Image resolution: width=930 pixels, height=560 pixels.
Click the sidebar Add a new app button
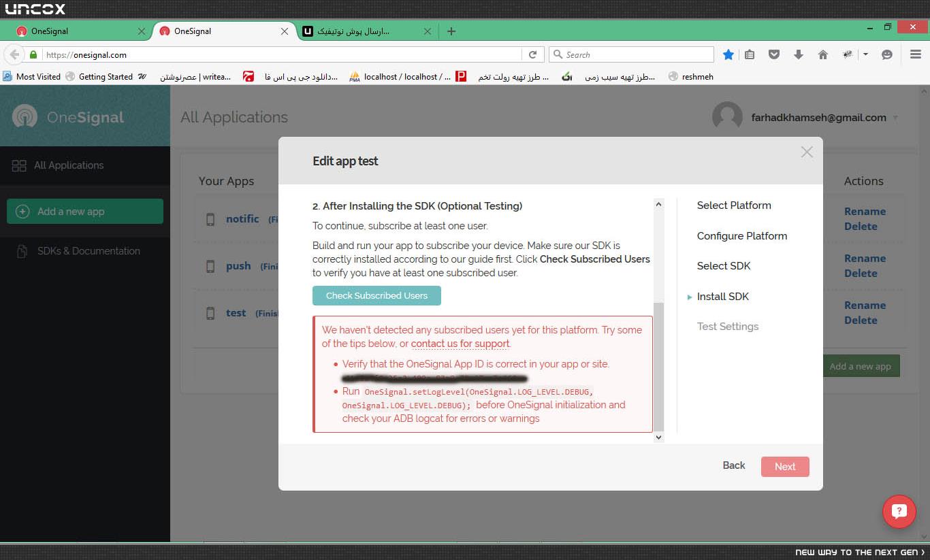coord(85,211)
